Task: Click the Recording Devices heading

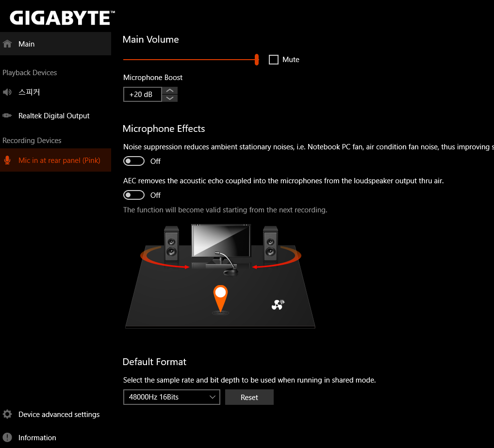Action: click(32, 141)
